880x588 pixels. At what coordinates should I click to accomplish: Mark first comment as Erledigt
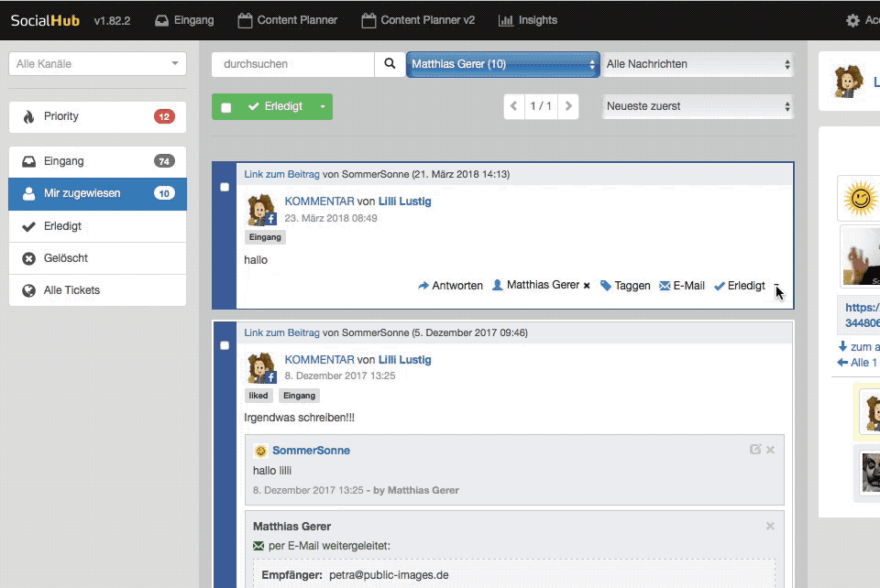[739, 286]
